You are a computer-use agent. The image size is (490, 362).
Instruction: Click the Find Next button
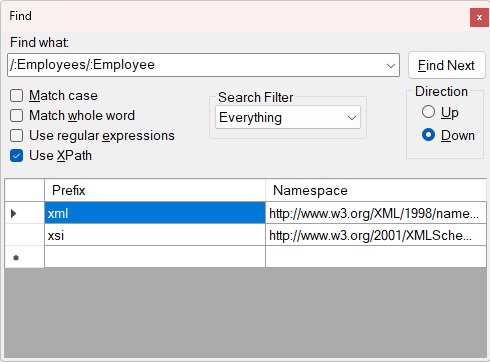coord(446,65)
